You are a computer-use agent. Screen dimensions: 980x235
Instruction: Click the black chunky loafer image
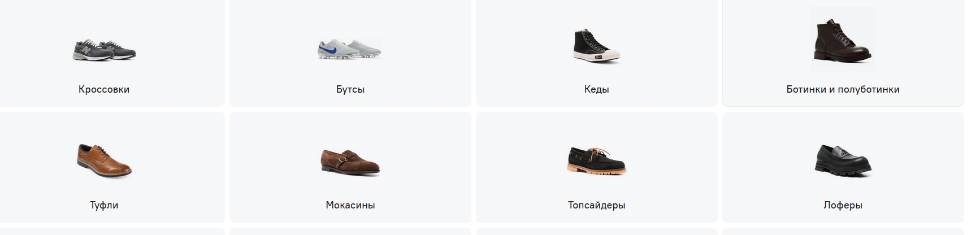[843, 160]
